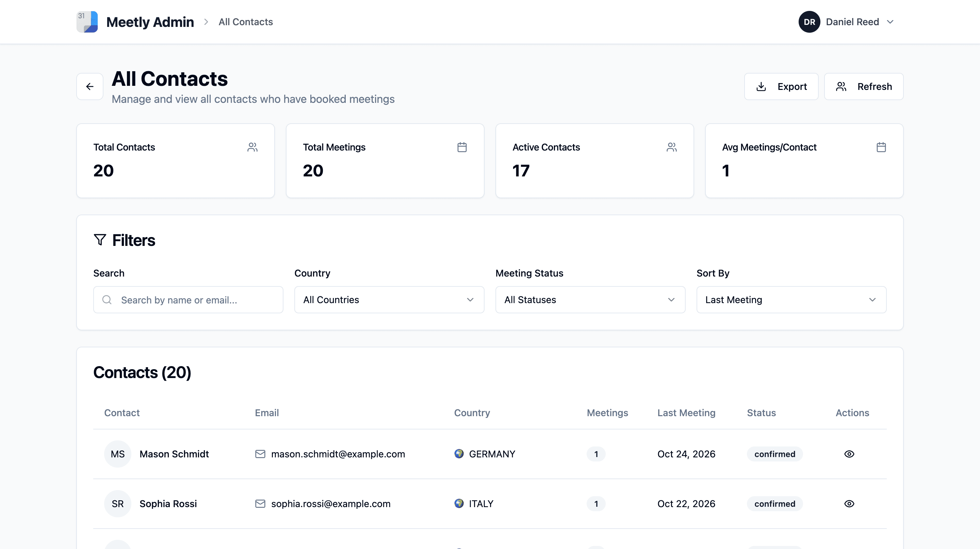
Task: Click the magnifier icon in search box
Action: click(107, 300)
